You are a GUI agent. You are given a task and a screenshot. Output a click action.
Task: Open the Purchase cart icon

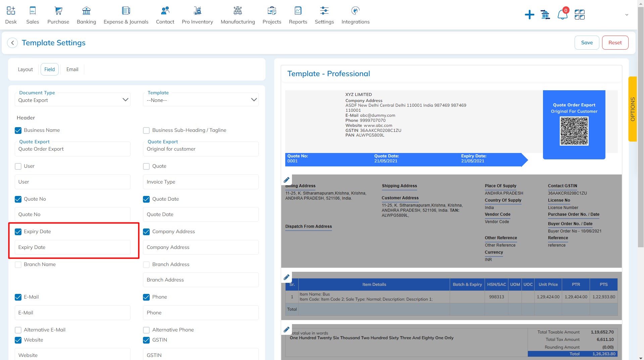tap(58, 11)
